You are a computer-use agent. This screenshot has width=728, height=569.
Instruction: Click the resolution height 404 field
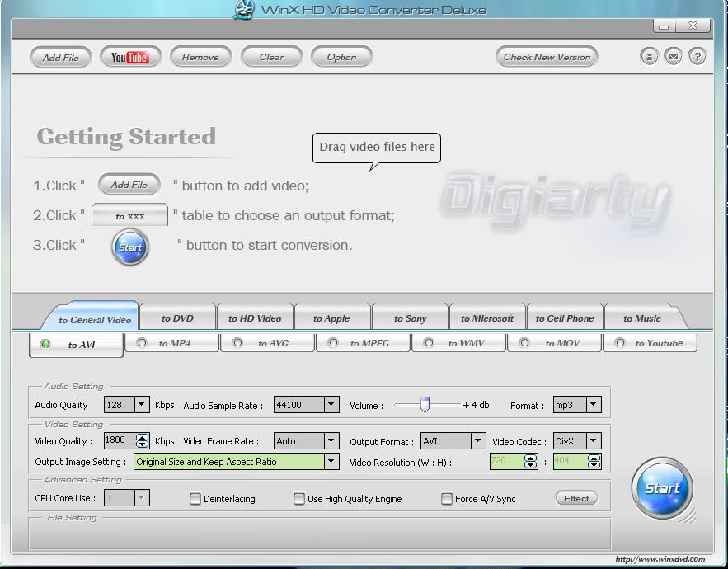pos(571,461)
